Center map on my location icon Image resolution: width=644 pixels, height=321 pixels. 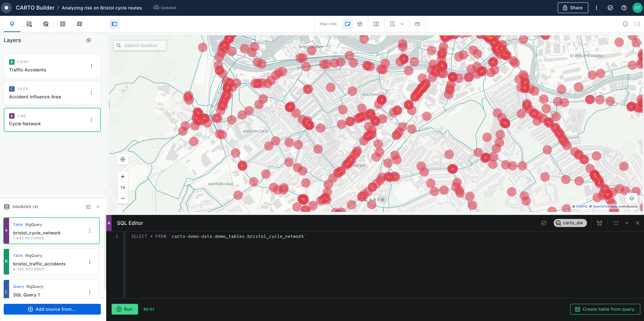pyautogui.click(x=123, y=159)
